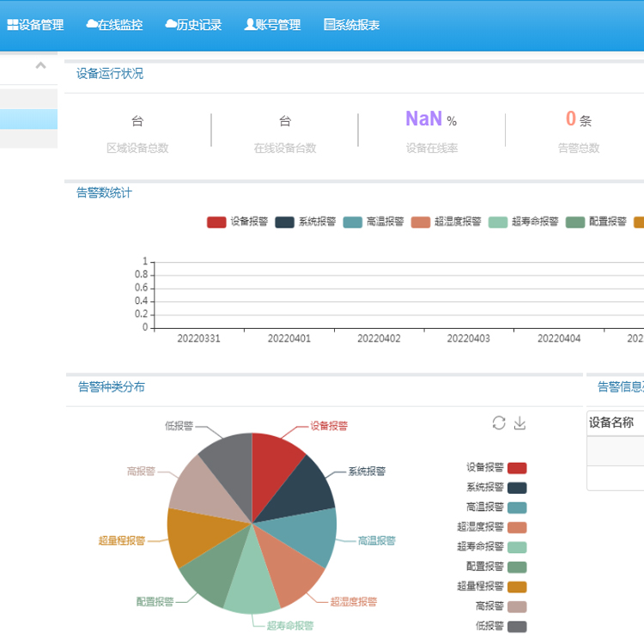Click the 设备名称 column header
The width and height of the screenshot is (644, 644).
(x=611, y=422)
